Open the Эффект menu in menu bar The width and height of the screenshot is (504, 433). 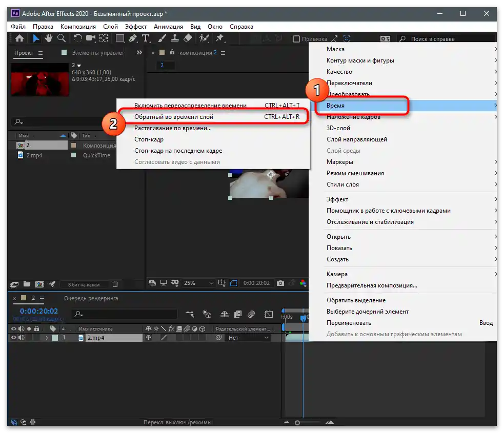coord(136,27)
